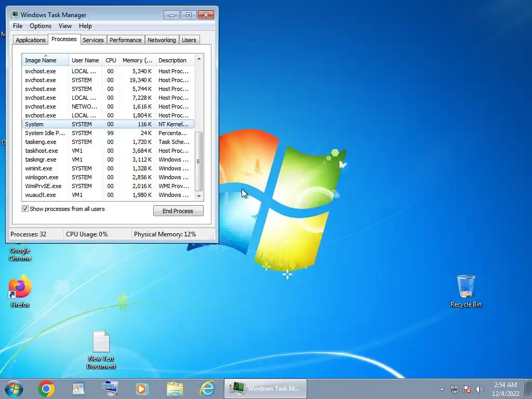Screen dimensions: 532x399
Task: Click the Task Manager title bar icon
Action: (x=14, y=15)
